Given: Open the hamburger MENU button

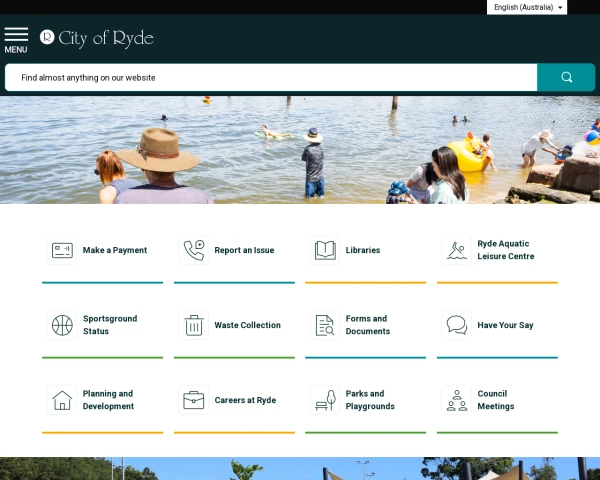Looking at the screenshot, I should point(16,39).
